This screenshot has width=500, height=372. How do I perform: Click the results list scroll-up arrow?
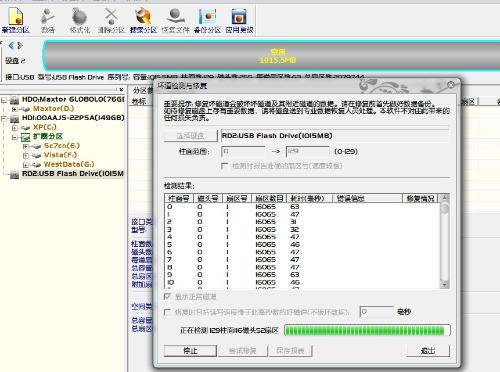[444, 198]
